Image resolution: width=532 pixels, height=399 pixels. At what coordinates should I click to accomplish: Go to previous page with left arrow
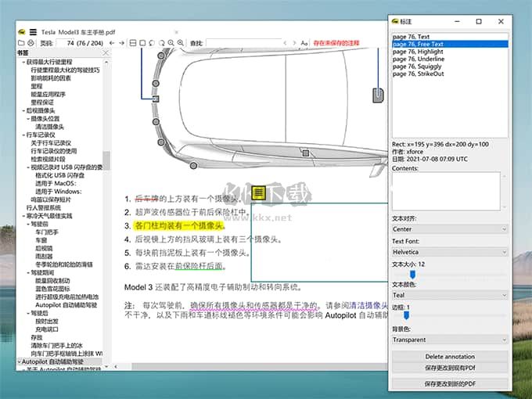click(x=112, y=43)
